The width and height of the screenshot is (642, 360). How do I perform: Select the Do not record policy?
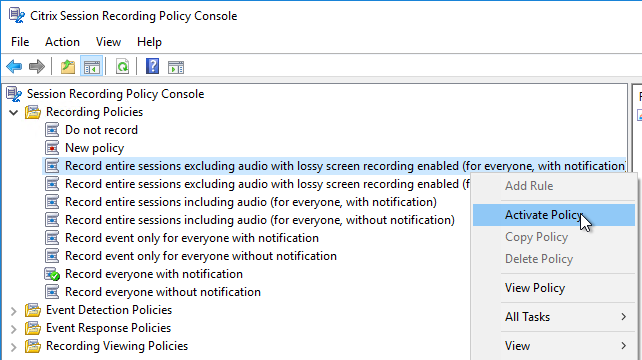click(101, 130)
